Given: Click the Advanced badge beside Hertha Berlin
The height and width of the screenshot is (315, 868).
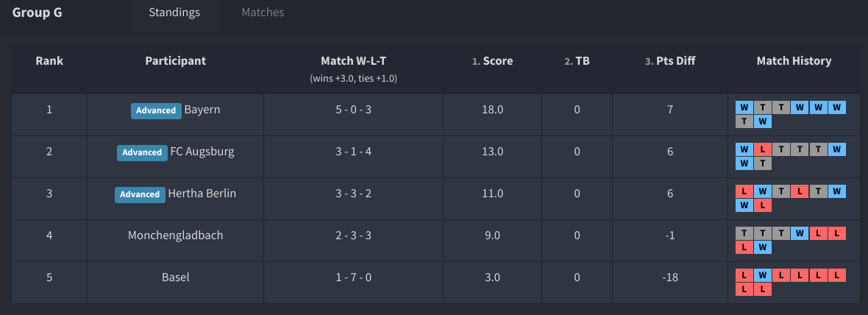Looking at the screenshot, I should tap(140, 194).
